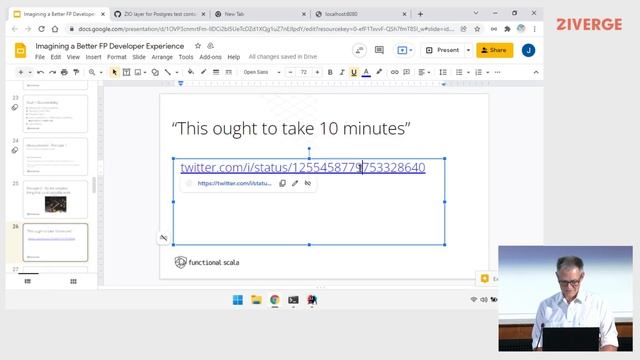Click the J account avatar
The height and width of the screenshot is (360, 640).
tap(528, 50)
